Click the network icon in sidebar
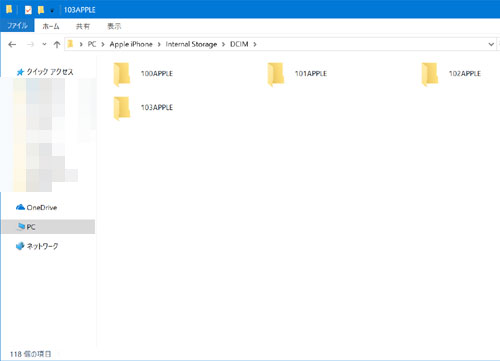 click(x=20, y=246)
